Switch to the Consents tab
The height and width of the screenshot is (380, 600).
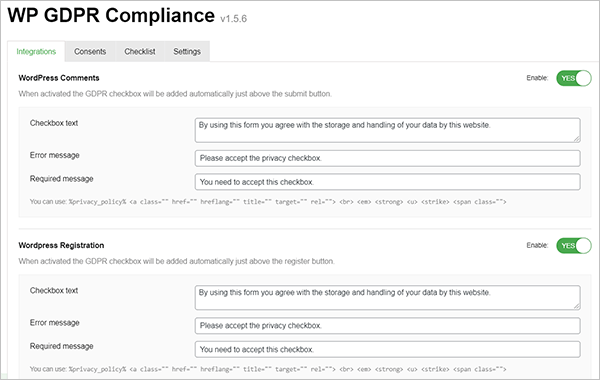pyautogui.click(x=90, y=51)
